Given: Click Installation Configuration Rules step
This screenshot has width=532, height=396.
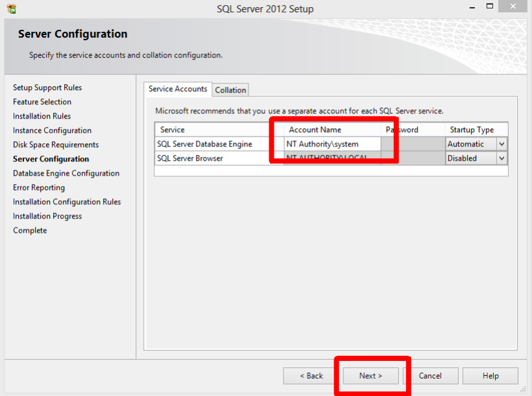Looking at the screenshot, I should (x=67, y=202).
